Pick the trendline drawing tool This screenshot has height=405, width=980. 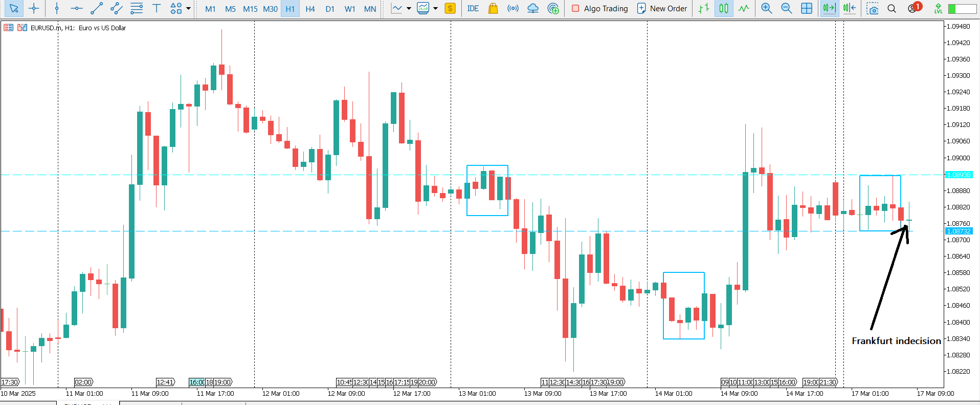[96, 9]
